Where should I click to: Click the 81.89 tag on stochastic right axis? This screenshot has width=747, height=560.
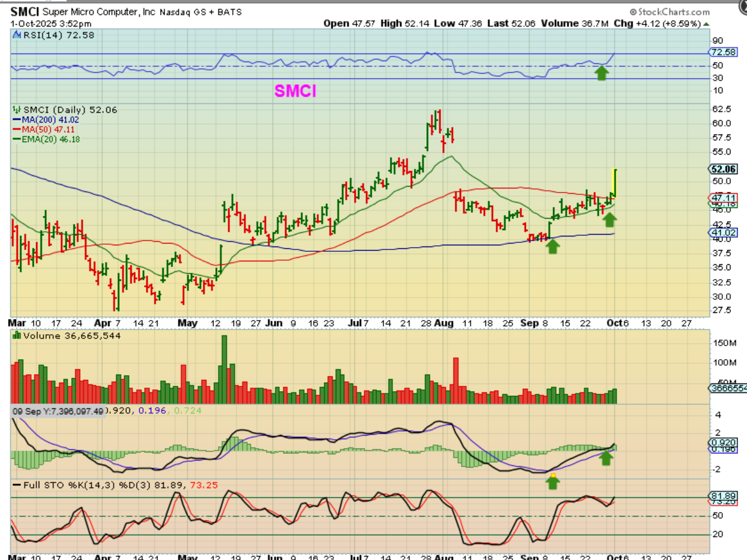click(x=722, y=495)
